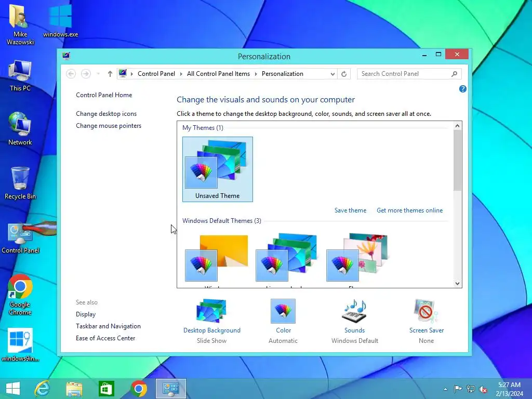Click Personalization in the breadcrumb

282,74
